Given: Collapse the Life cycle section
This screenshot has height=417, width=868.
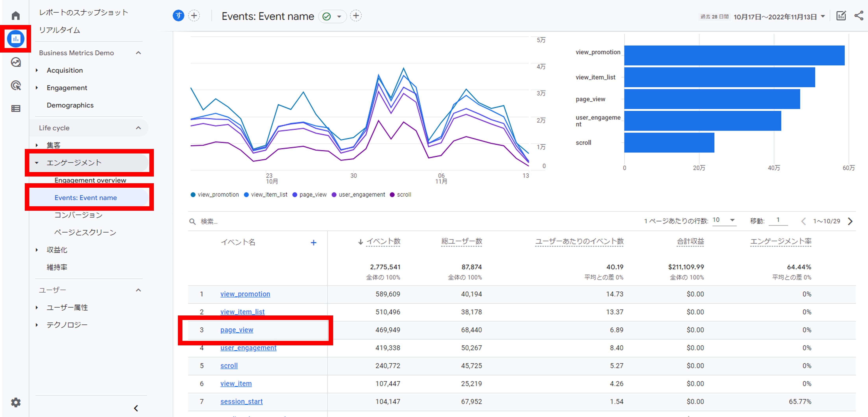Looking at the screenshot, I should (x=138, y=128).
